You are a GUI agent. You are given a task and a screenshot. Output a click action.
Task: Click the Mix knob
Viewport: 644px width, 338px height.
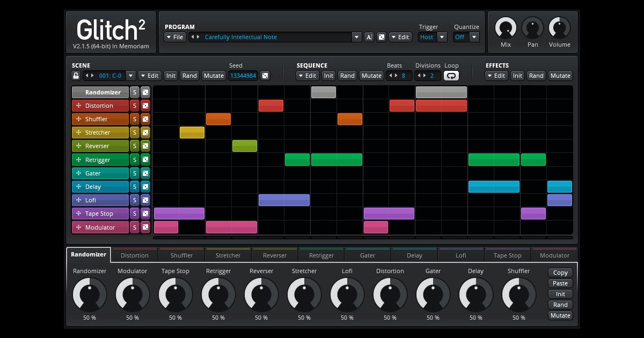(506, 27)
